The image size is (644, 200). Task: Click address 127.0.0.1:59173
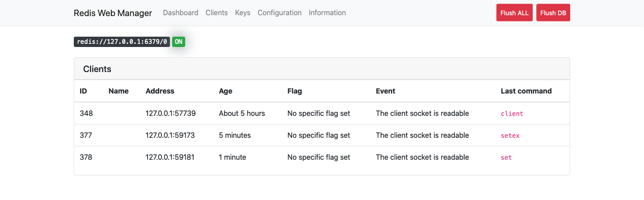coord(170,136)
